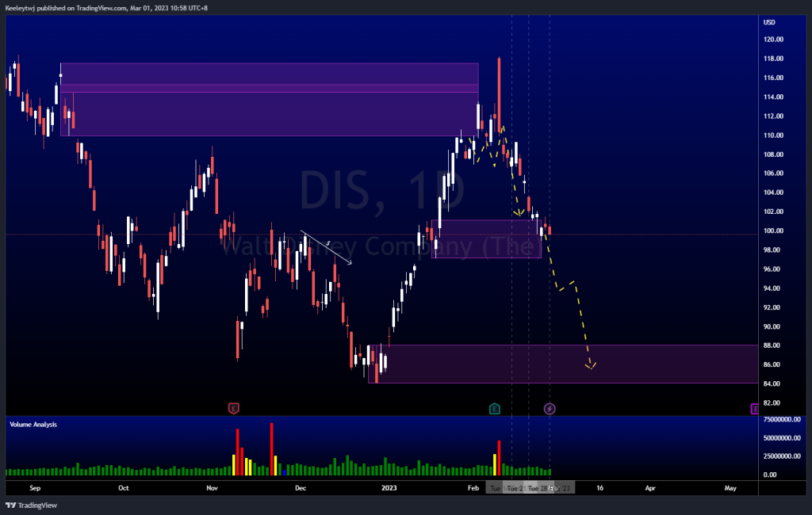Select the 2023 label on the time axis
812x515 pixels.
[x=388, y=489]
